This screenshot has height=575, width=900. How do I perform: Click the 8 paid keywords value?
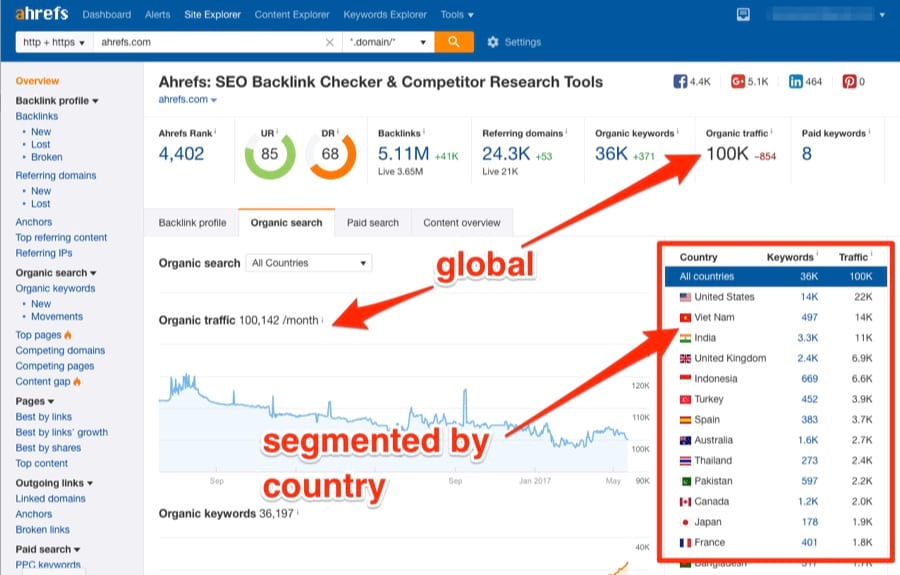click(806, 154)
